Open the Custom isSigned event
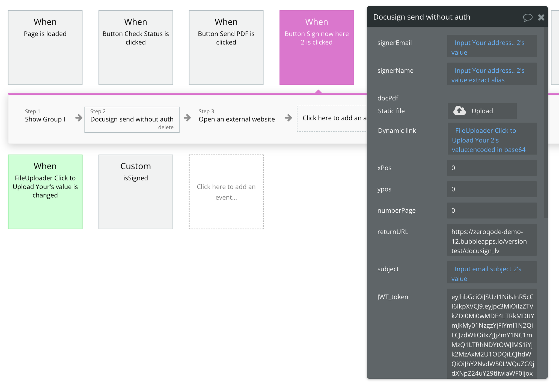The height and width of the screenshot is (392, 559). 136,192
